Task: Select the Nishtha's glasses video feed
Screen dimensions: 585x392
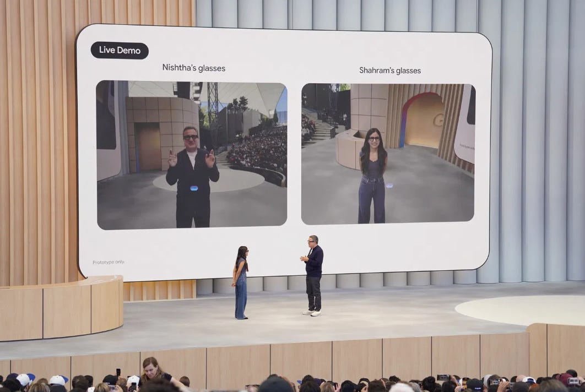Action: tap(192, 155)
